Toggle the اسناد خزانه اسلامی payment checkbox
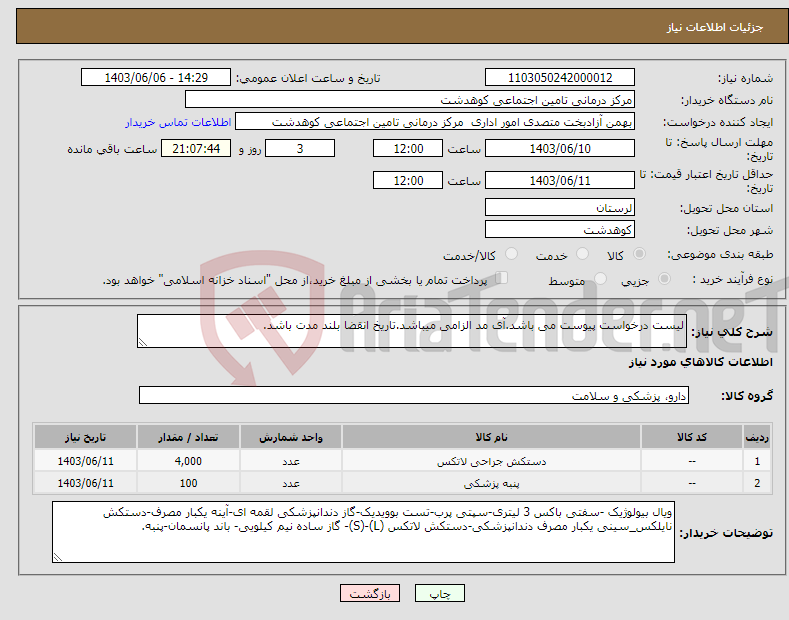This screenshot has height=620, width=789. (x=502, y=277)
